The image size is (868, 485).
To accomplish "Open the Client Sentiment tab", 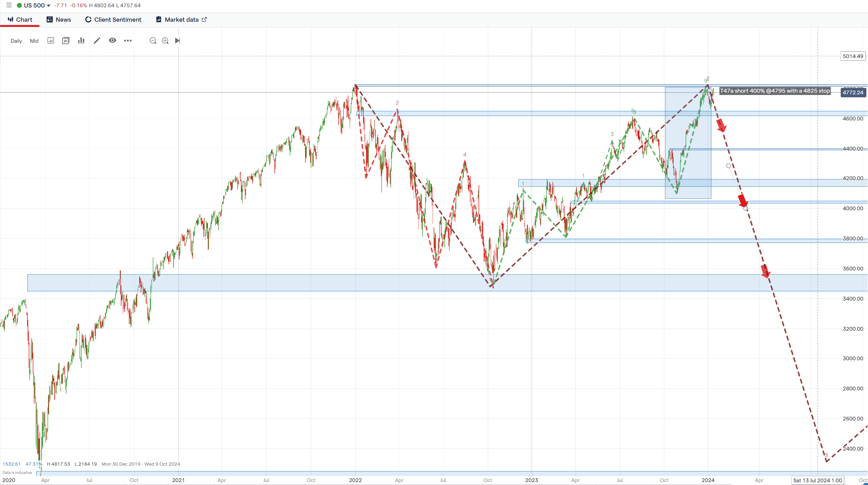I will click(x=113, y=20).
